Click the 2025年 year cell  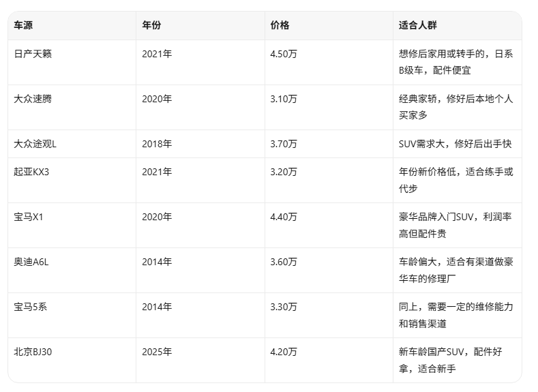coord(200,360)
